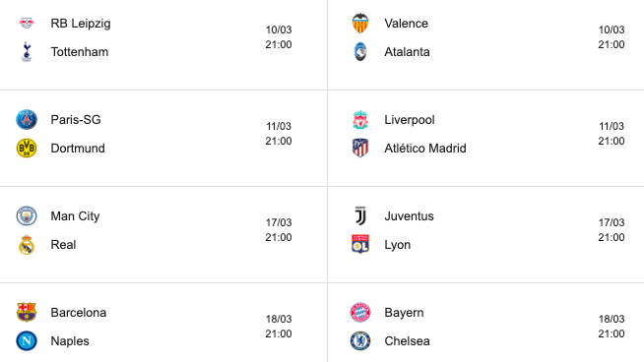Click the RB Leipzig club crest
This screenshot has width=644, height=362.
point(27,23)
